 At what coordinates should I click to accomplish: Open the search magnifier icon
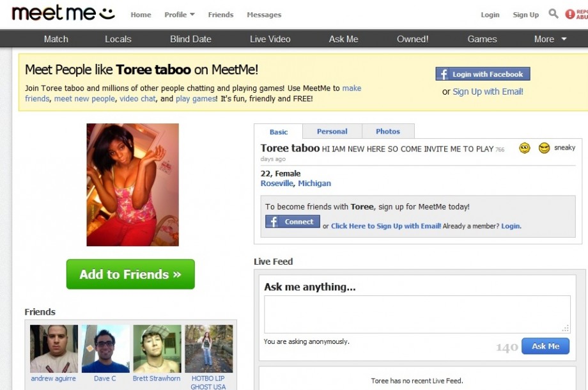pos(553,14)
